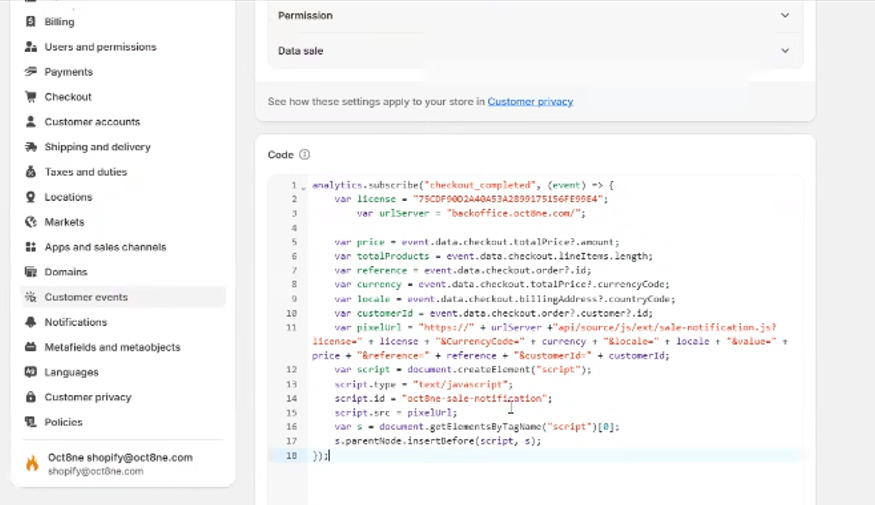Click the Shipping and delivery truck icon
Image resolution: width=875 pixels, height=505 pixels.
[x=32, y=147]
